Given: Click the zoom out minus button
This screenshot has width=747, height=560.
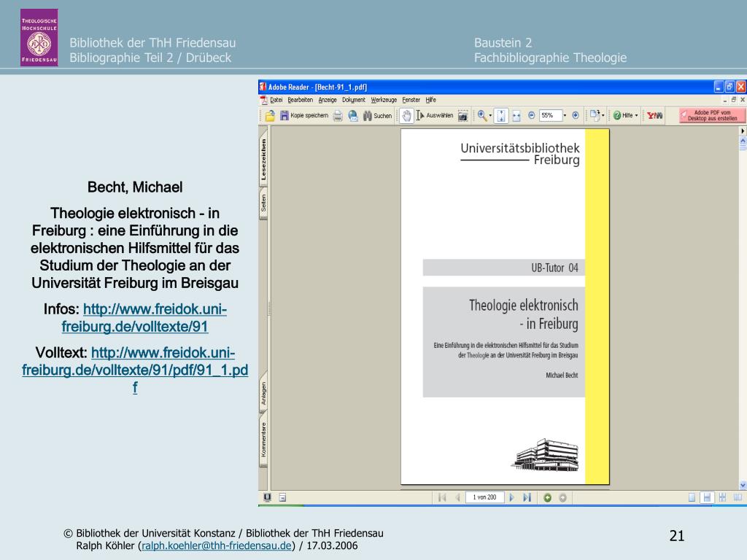Looking at the screenshot, I should click(532, 115).
